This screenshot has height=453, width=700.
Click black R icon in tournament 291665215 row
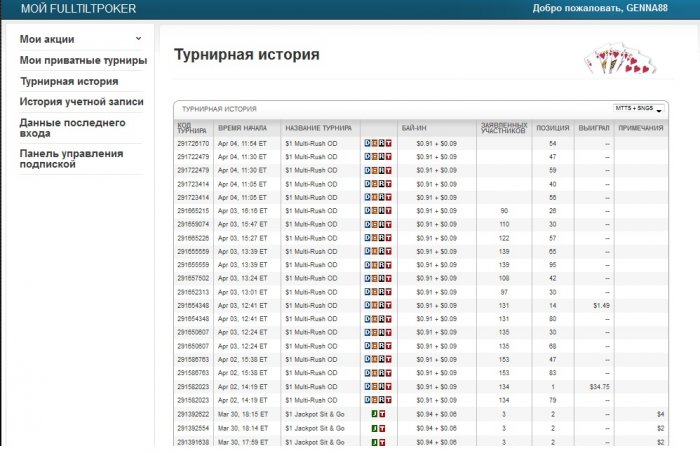tap(382, 211)
